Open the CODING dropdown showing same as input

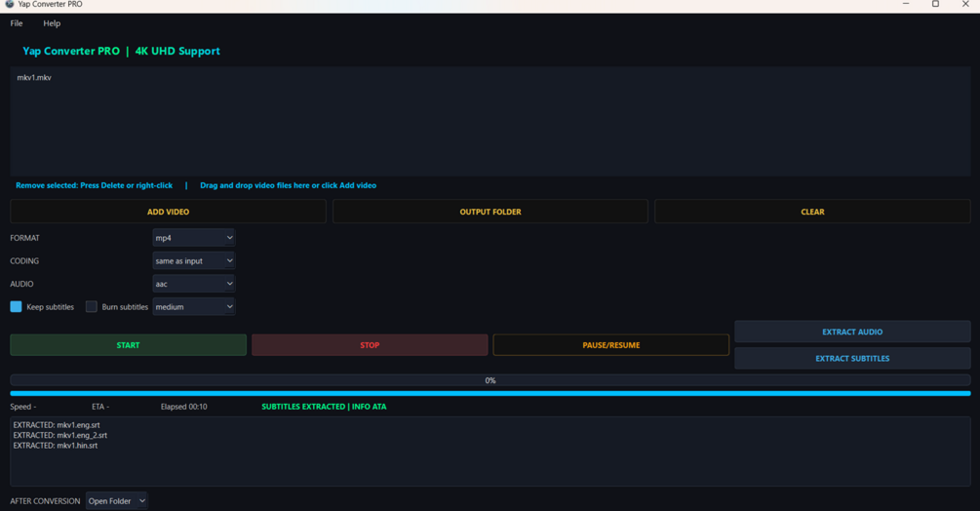(x=194, y=261)
